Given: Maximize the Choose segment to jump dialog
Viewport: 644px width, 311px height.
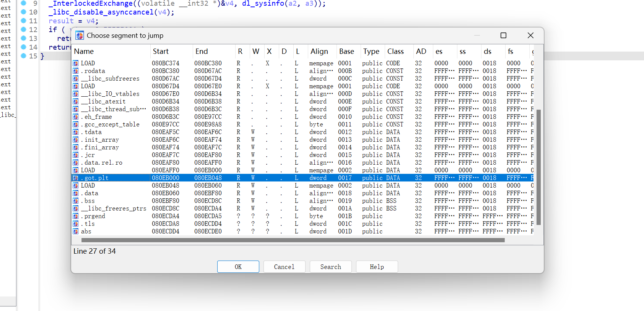Looking at the screenshot, I should pyautogui.click(x=503, y=36).
